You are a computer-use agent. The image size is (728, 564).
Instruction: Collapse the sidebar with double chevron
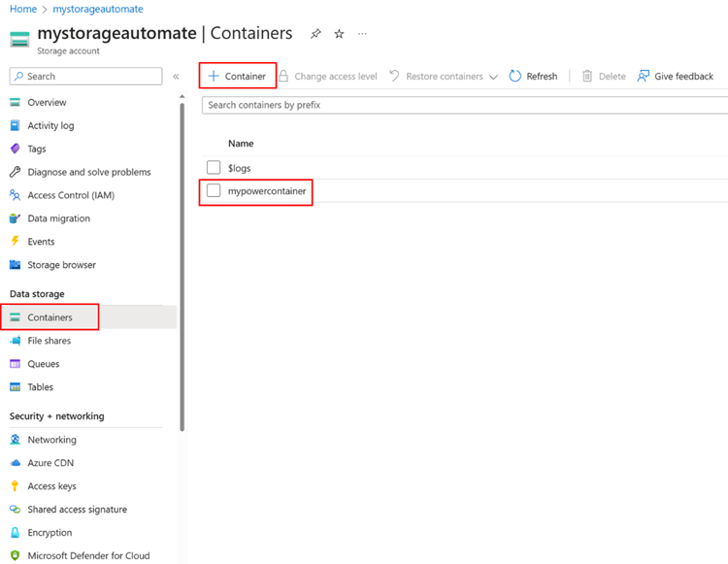point(176,77)
